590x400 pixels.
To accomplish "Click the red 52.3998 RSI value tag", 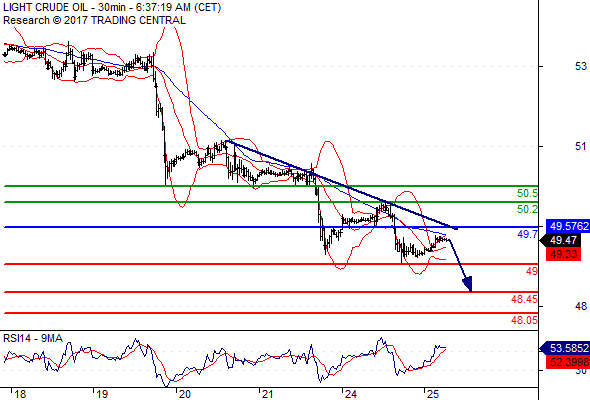I will coord(568,362).
